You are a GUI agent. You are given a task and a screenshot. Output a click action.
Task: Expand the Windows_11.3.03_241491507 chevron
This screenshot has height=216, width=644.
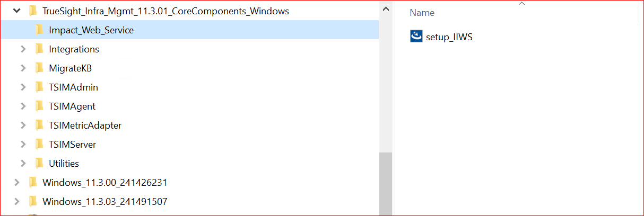pyautogui.click(x=17, y=202)
